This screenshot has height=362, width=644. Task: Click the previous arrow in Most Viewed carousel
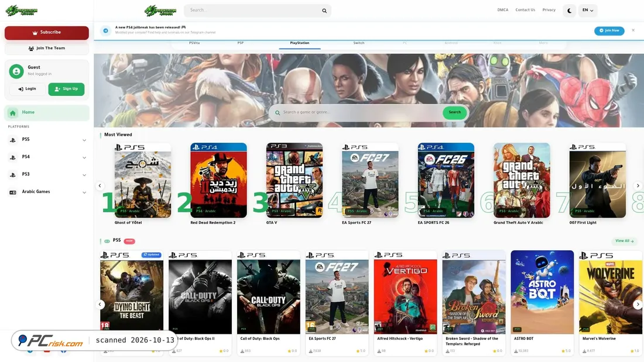tap(100, 186)
